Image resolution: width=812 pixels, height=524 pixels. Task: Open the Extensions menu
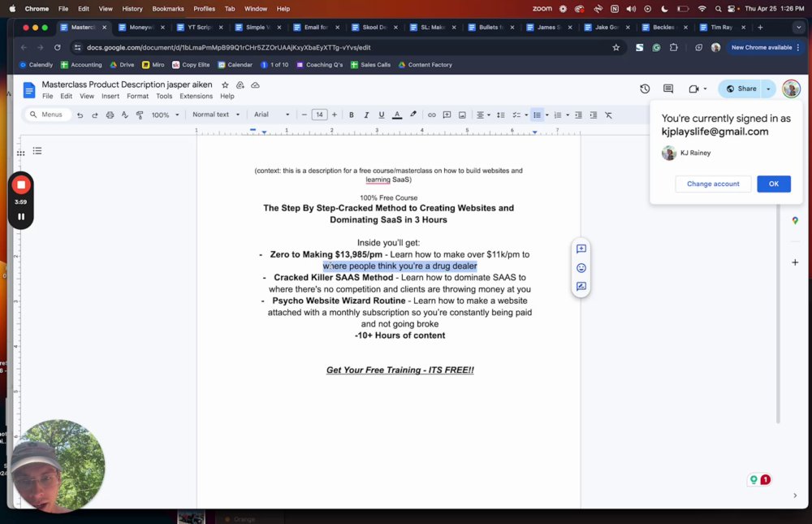[196, 96]
